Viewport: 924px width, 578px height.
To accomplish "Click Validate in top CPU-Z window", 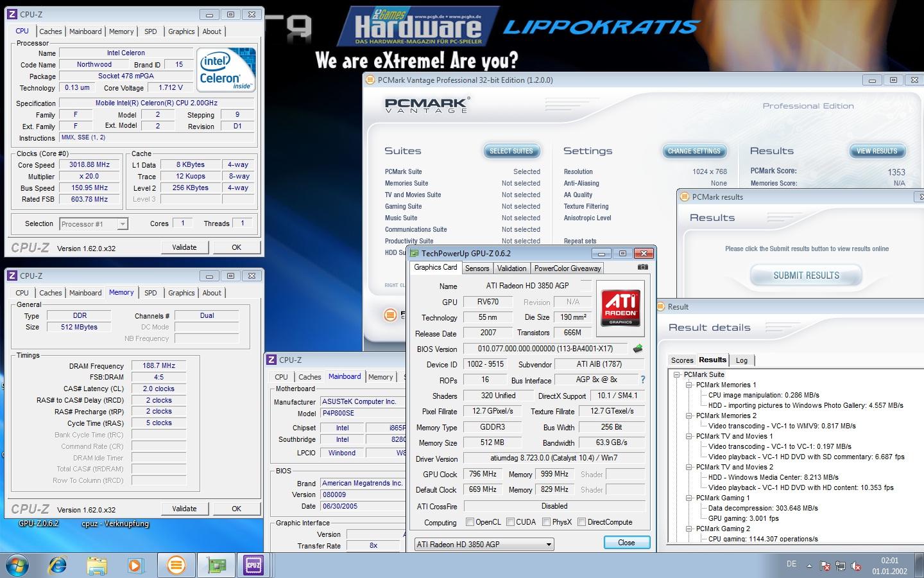I will tap(184, 247).
